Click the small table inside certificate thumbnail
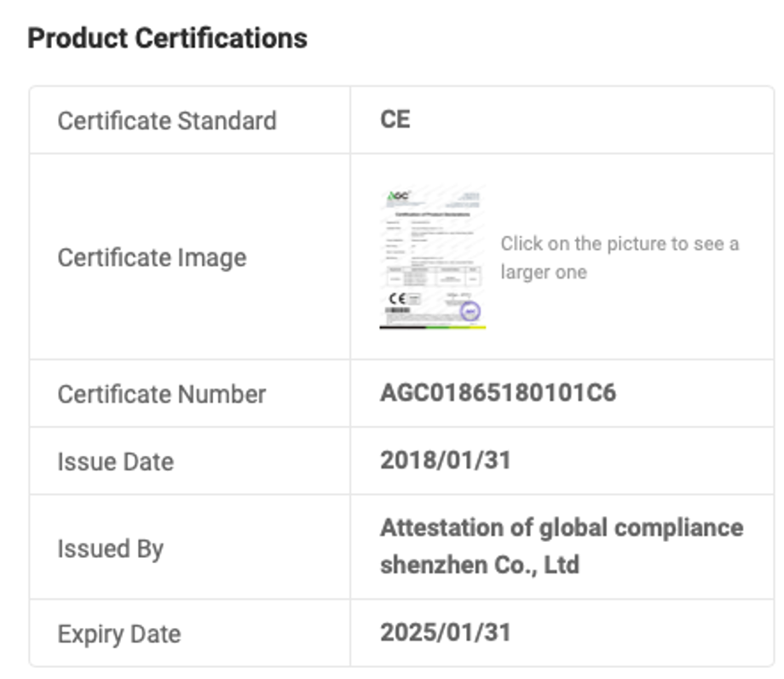Screen dimensions: 784x679 coord(432,275)
